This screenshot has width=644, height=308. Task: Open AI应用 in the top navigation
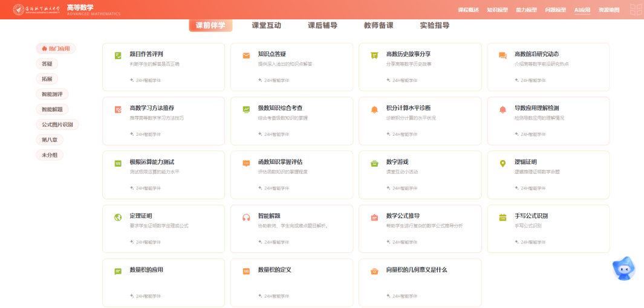(x=582, y=10)
